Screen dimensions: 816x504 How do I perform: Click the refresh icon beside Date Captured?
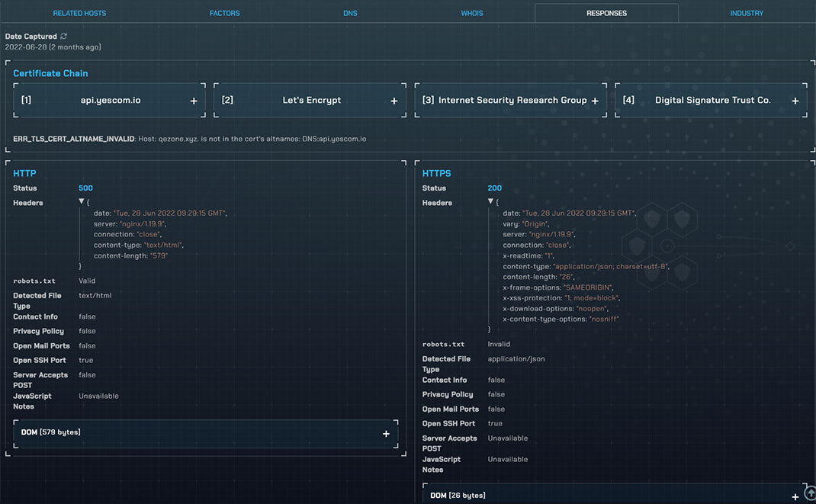(x=63, y=36)
